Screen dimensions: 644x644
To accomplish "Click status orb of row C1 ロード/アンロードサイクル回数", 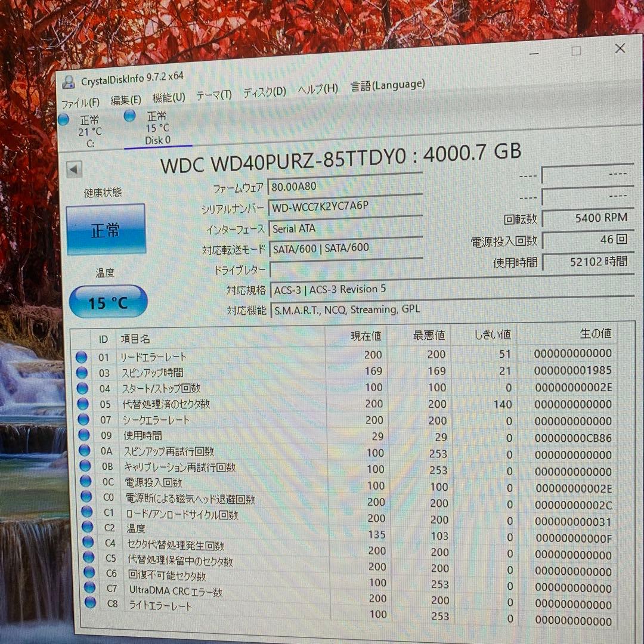I will (x=86, y=512).
